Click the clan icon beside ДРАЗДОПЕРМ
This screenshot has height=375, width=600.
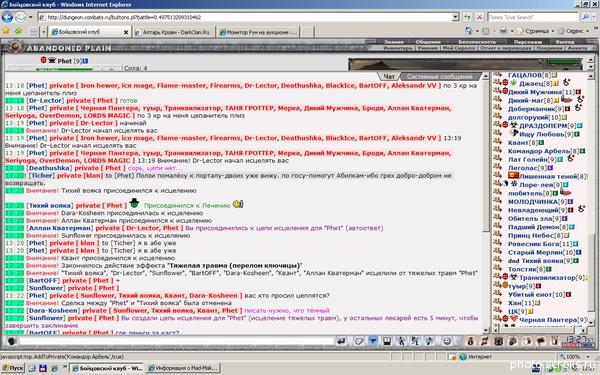click(514, 126)
